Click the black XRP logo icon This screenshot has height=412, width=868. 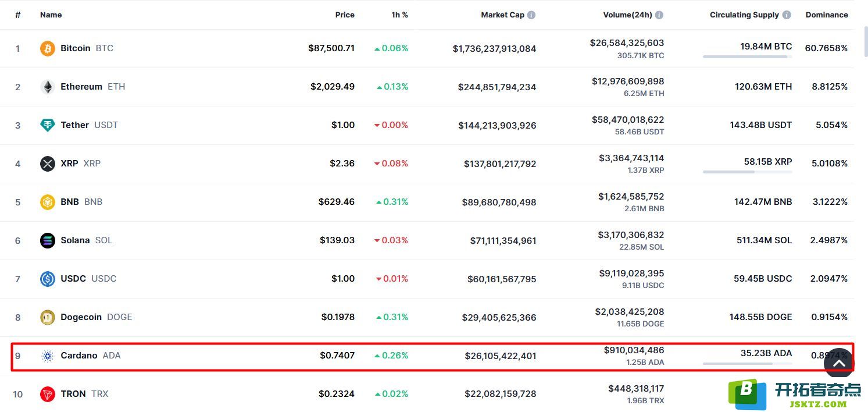(48, 164)
